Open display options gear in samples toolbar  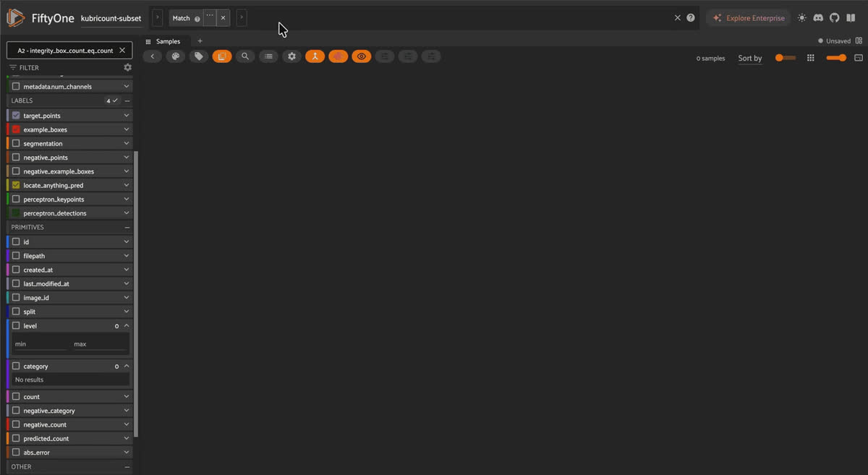(x=292, y=56)
